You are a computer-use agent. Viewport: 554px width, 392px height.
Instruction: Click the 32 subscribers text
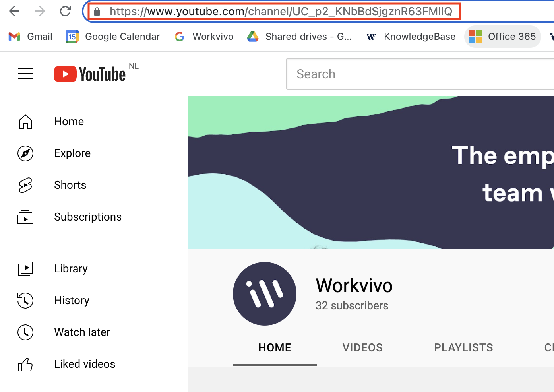point(352,306)
